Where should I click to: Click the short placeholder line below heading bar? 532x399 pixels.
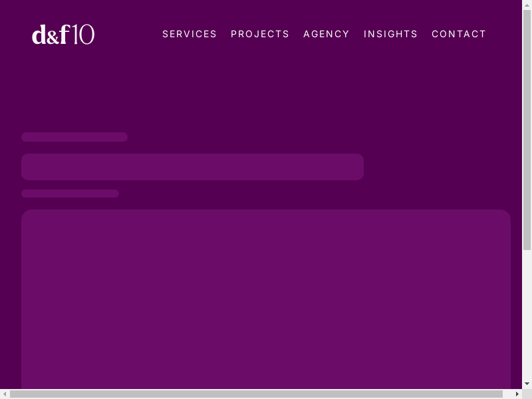click(70, 194)
